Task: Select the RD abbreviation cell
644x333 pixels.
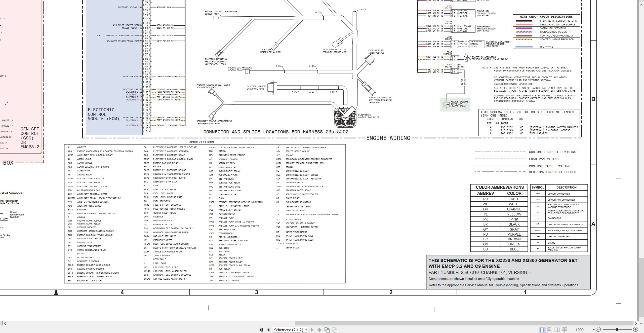Action: [x=486, y=199]
